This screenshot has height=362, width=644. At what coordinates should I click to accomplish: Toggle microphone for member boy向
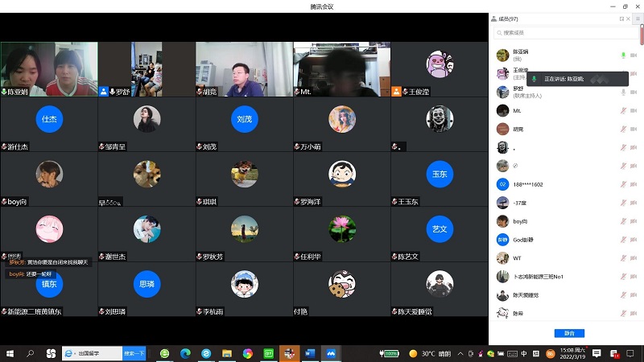pos(623,221)
